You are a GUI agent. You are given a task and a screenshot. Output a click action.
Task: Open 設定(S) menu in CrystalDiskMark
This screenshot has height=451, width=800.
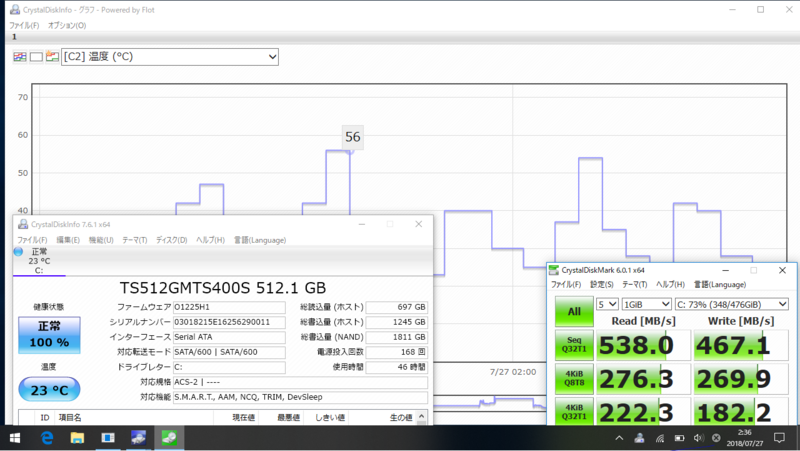click(602, 284)
